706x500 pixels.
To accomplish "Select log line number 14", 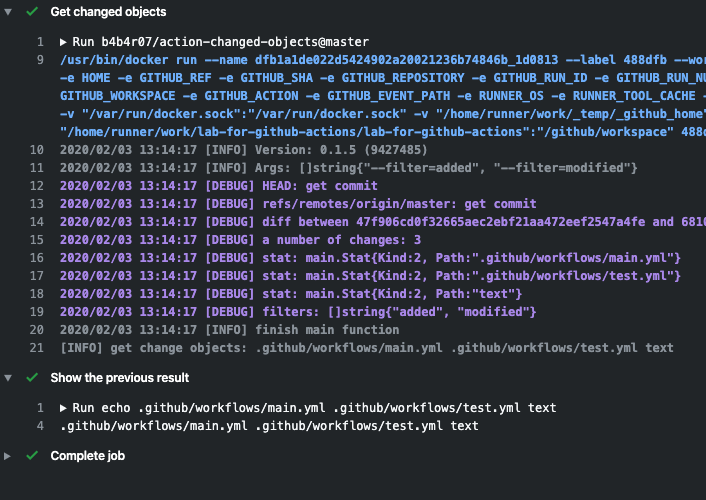I will click(37, 222).
